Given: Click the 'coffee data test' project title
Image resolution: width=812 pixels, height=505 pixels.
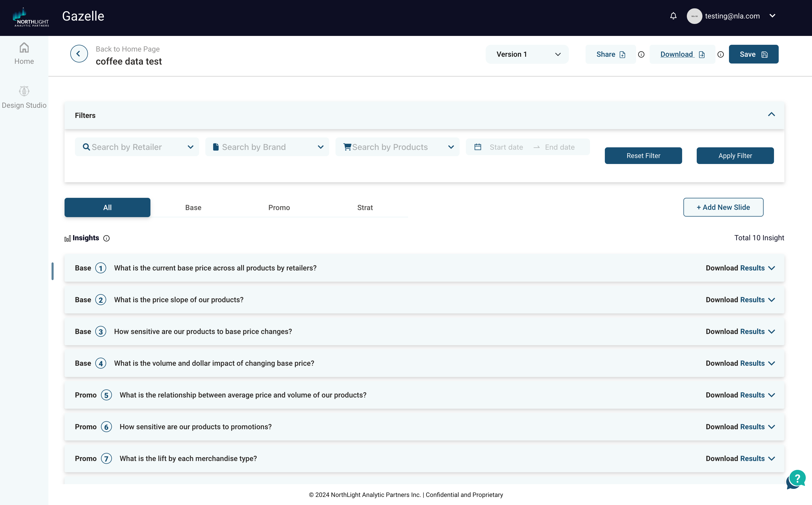Looking at the screenshot, I should tap(129, 61).
